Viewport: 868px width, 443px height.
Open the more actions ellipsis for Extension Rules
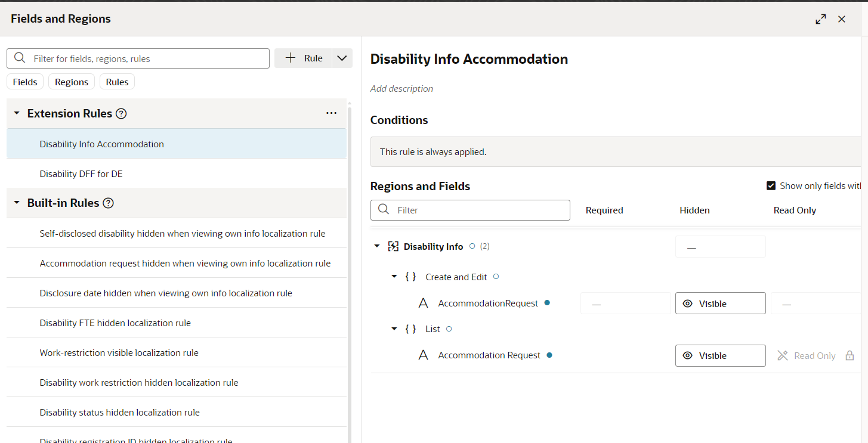tap(331, 113)
